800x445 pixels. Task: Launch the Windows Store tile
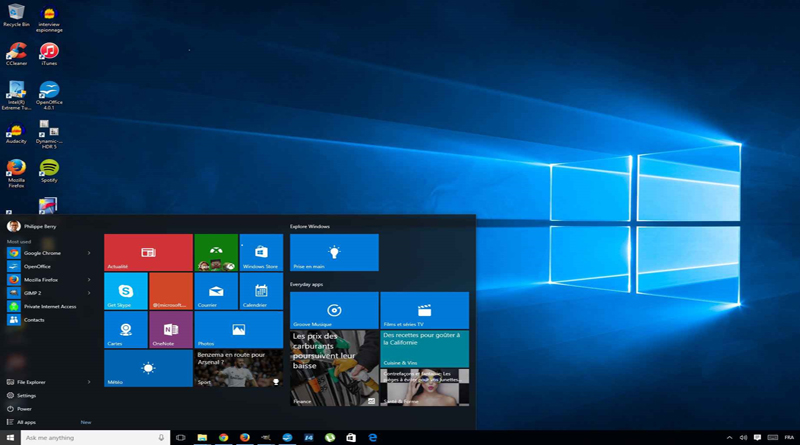coord(260,253)
